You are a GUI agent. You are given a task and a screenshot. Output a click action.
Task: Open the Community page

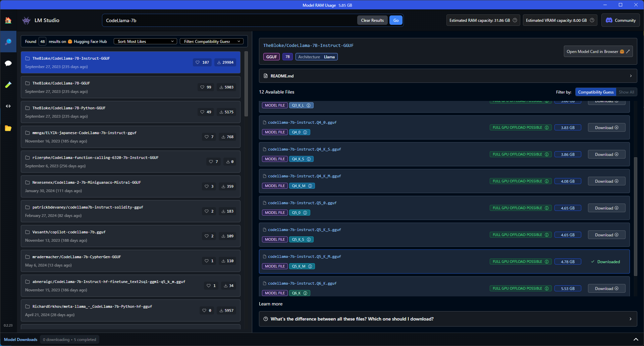pyautogui.click(x=620, y=20)
